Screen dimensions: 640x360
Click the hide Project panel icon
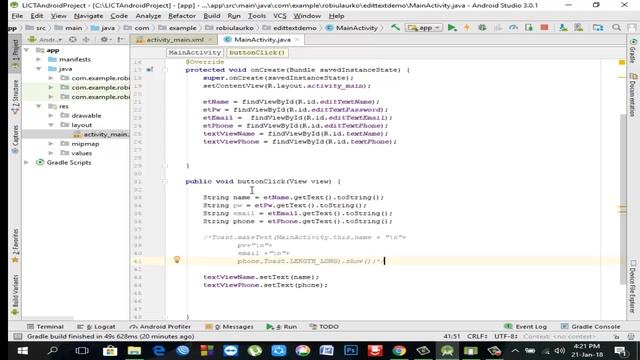pyautogui.click(x=120, y=40)
